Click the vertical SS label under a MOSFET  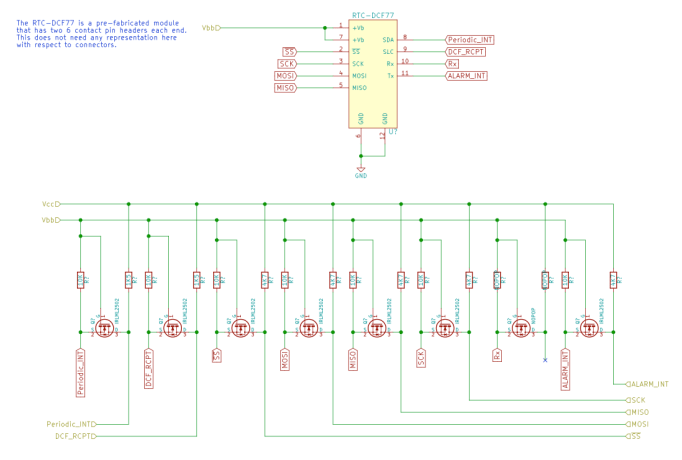(x=217, y=356)
